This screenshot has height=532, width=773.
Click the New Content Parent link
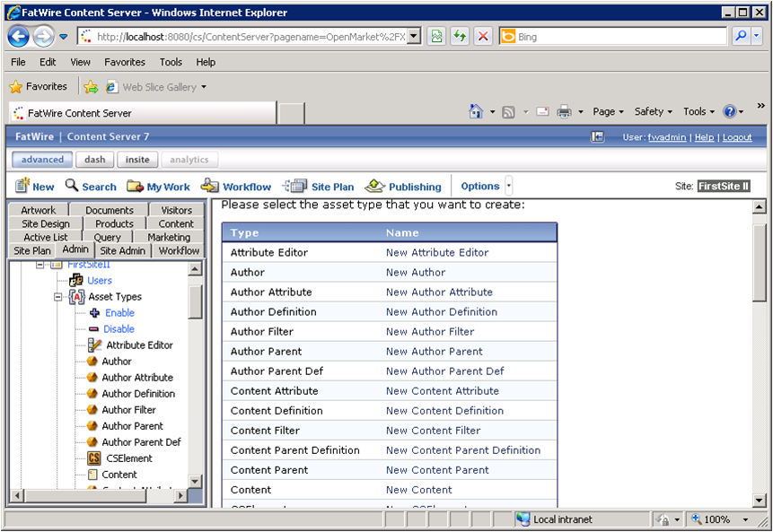[437, 470]
